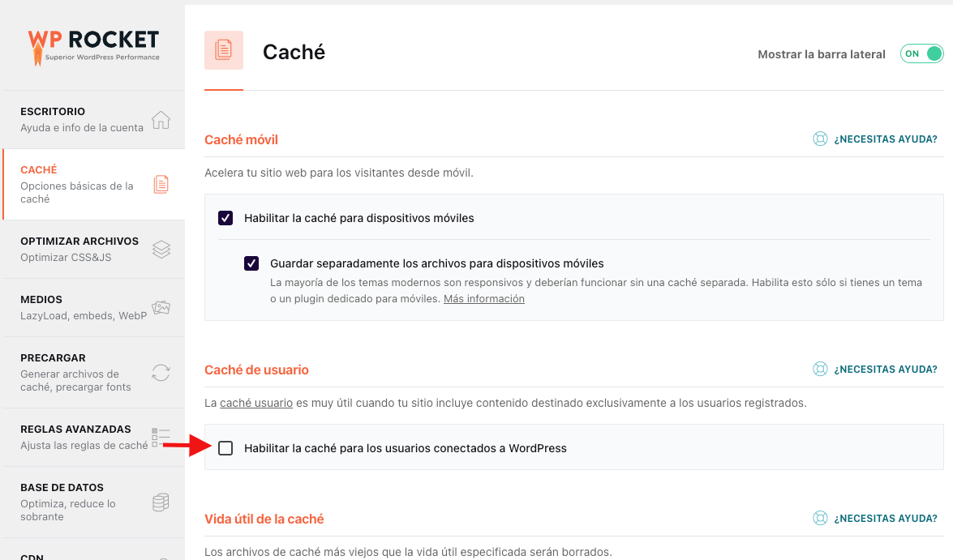This screenshot has width=953, height=560.
Task: Click the Caché page header icon
Action: 224,49
